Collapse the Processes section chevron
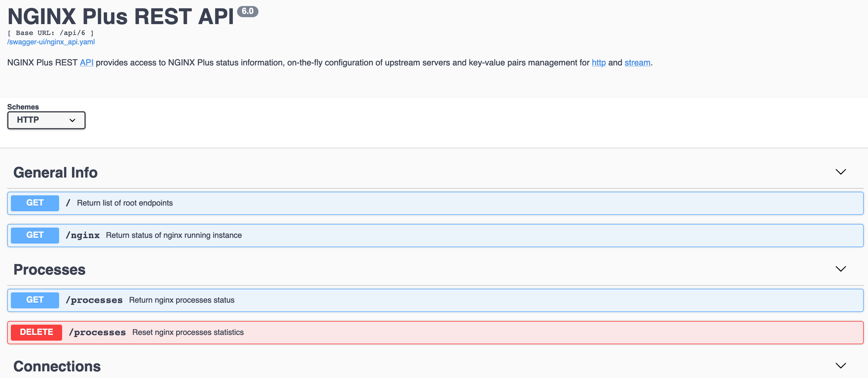Image resolution: width=868 pixels, height=378 pixels. [x=841, y=269]
